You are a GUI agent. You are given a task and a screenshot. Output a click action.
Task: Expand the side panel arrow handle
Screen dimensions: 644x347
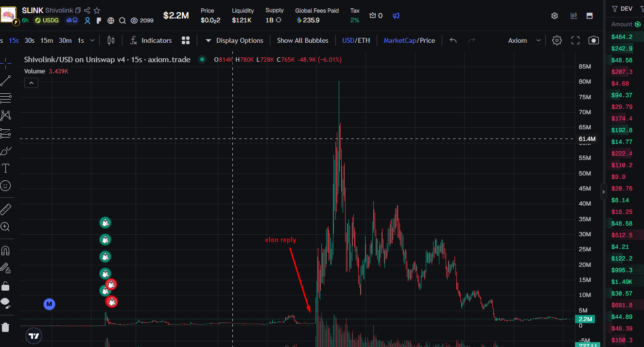603,192
